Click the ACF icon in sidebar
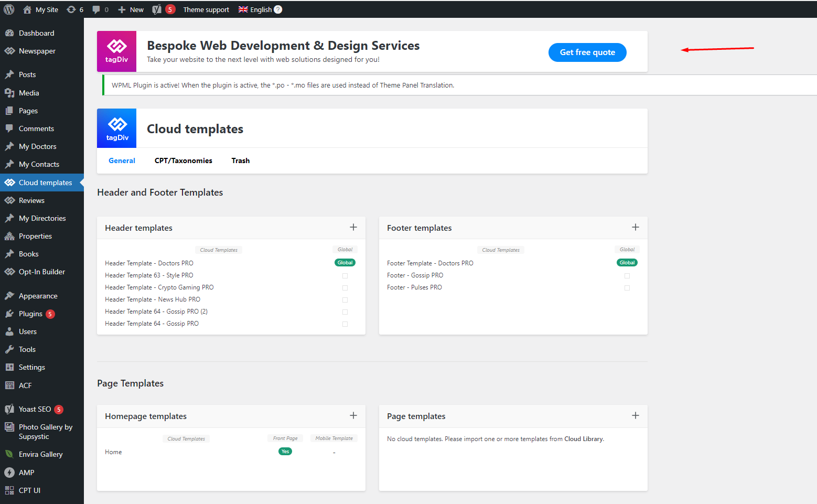The image size is (817, 504). 9,385
